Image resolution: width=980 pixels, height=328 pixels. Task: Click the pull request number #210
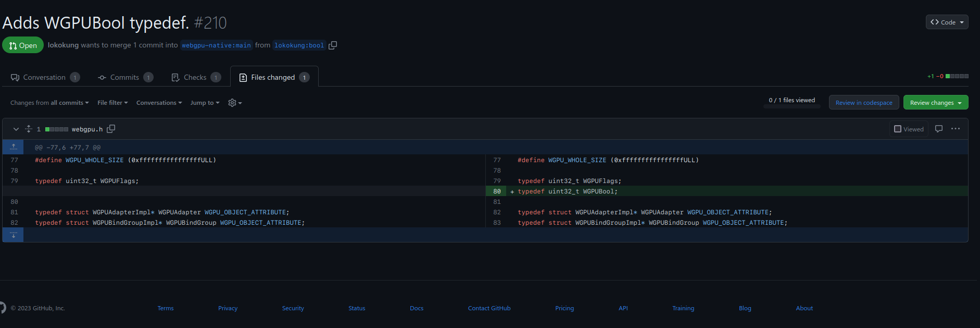[x=210, y=23]
